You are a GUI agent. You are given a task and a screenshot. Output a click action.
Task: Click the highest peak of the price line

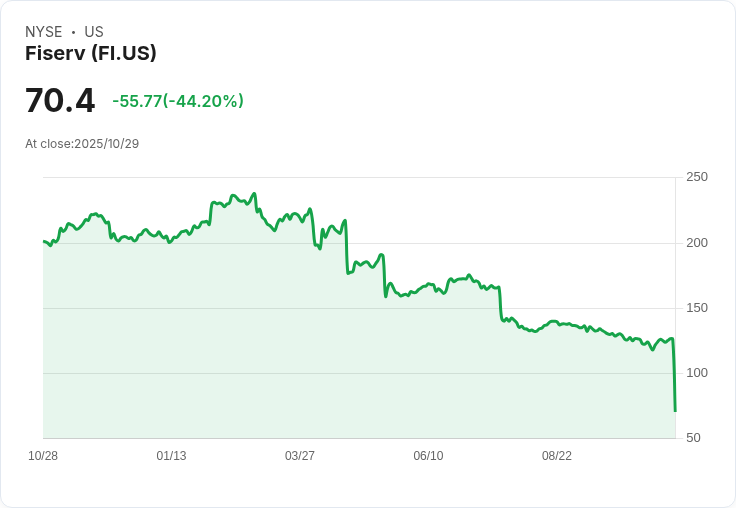pos(255,194)
